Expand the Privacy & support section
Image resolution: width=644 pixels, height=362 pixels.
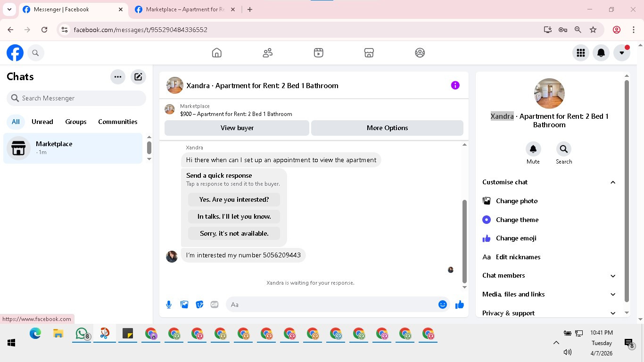click(x=549, y=313)
